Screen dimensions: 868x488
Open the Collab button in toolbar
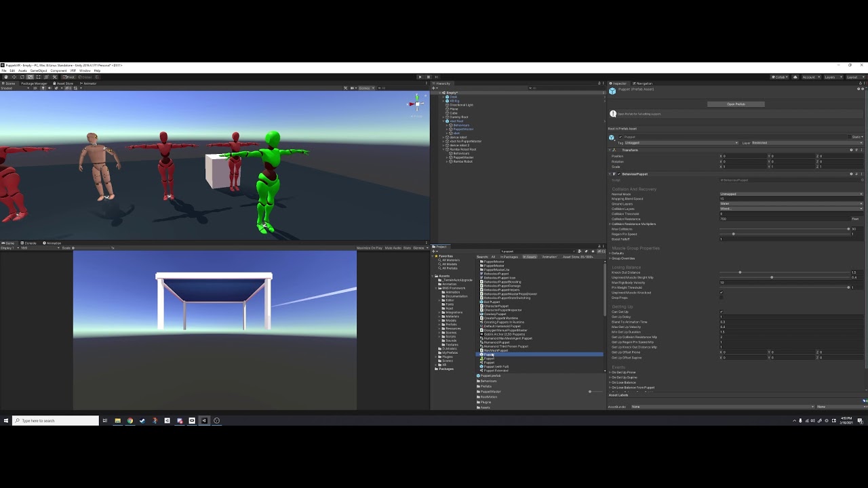click(x=780, y=77)
